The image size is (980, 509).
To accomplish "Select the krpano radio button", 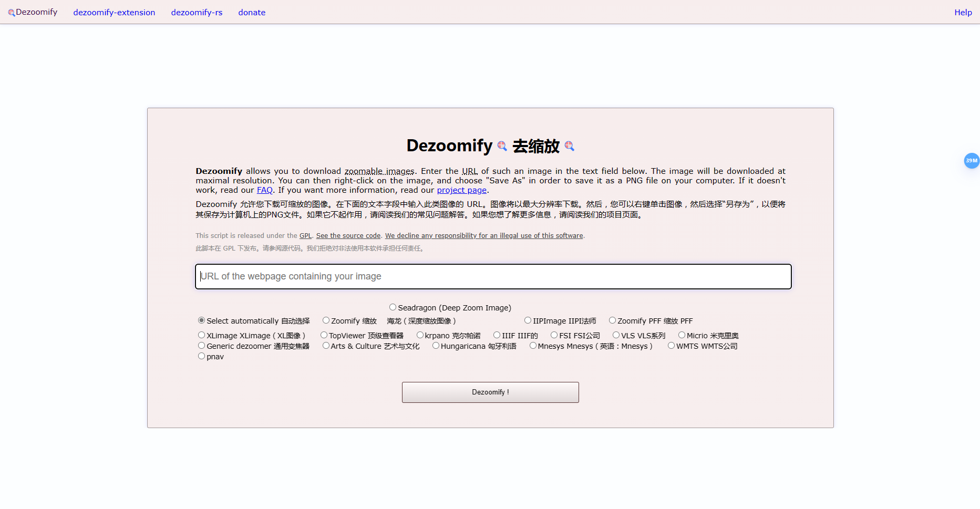I will click(420, 335).
